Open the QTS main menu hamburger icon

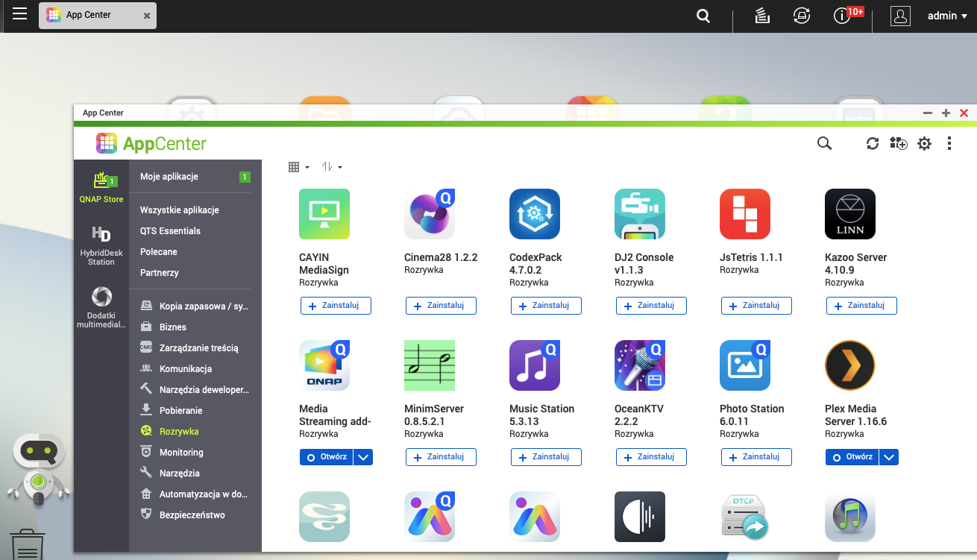(20, 13)
